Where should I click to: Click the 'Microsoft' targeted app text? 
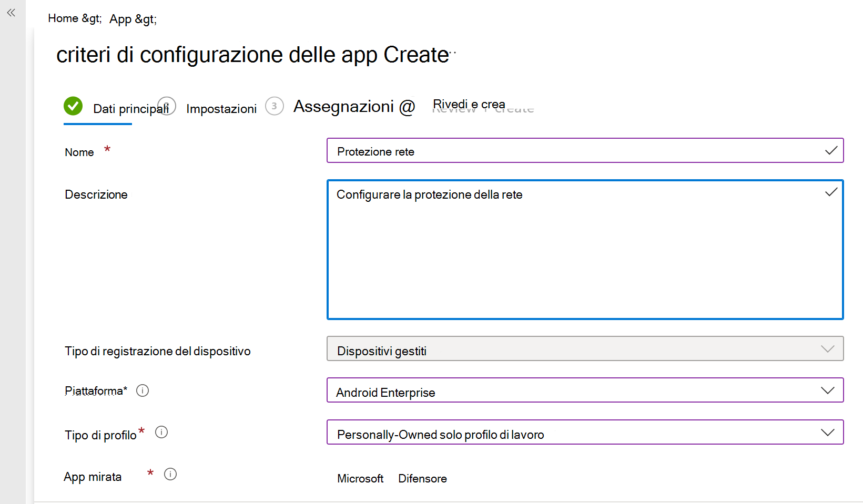[x=360, y=479]
